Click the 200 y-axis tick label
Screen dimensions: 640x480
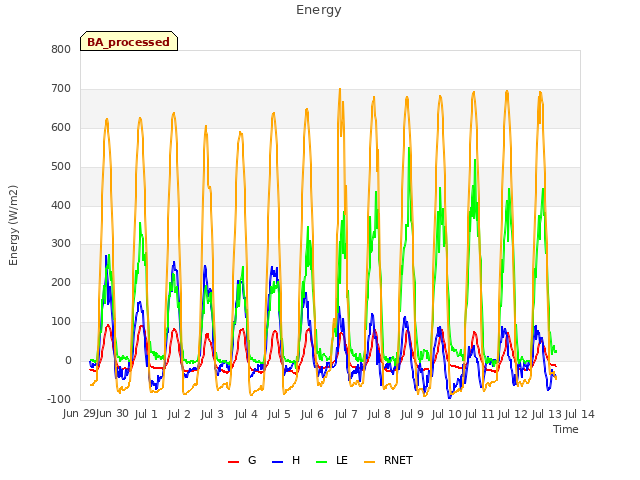tap(61, 282)
